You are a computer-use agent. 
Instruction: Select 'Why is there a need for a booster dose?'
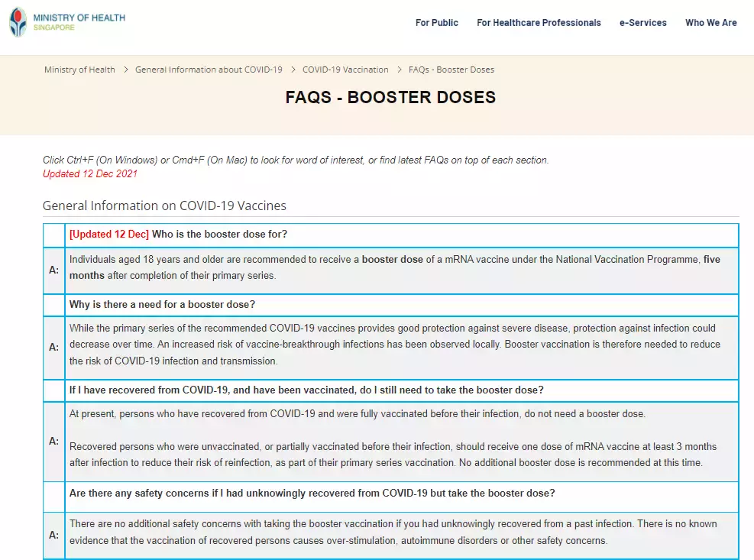click(162, 305)
